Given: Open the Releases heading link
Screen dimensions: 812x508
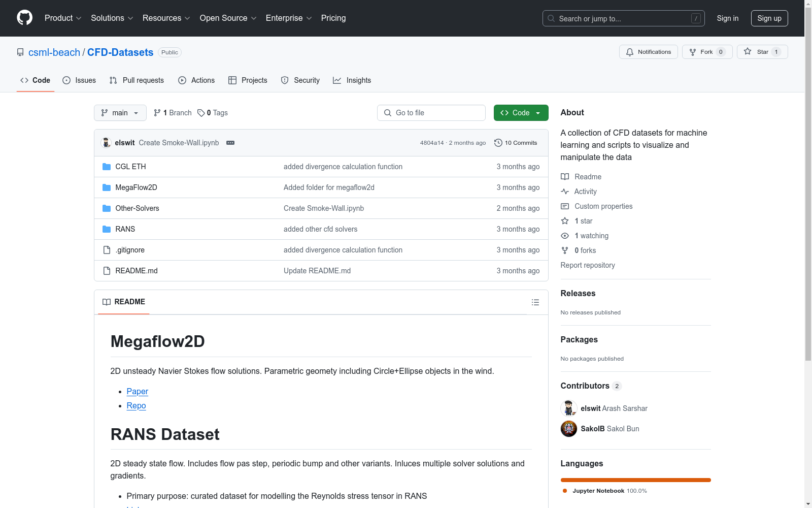Looking at the screenshot, I should pyautogui.click(x=578, y=293).
